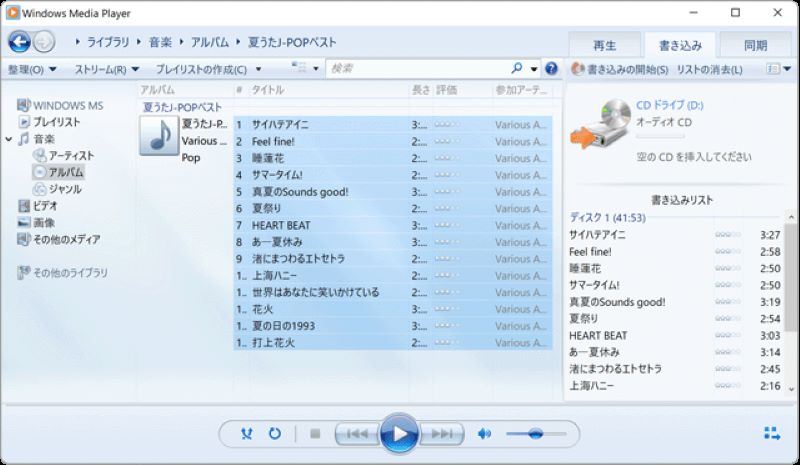This screenshot has height=465, width=800.
Task: Click ライブラリ in the breadcrumb
Action: pos(108,42)
